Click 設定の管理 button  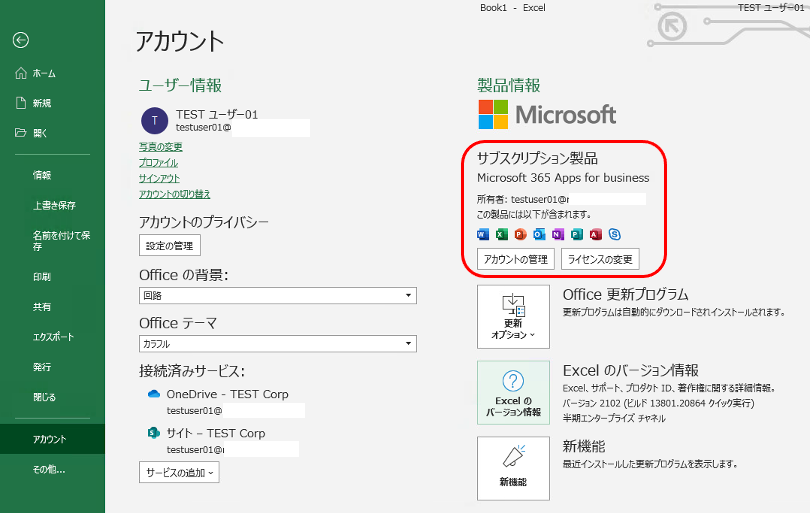[169, 245]
